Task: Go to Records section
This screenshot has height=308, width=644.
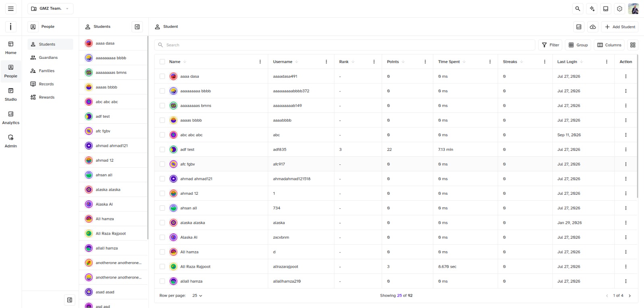Action: click(50, 84)
